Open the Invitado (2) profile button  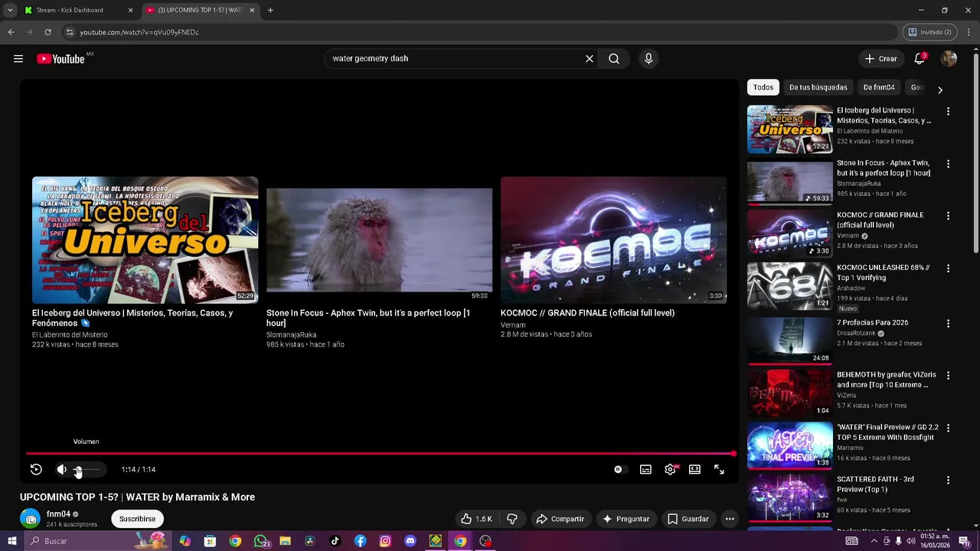(x=929, y=32)
